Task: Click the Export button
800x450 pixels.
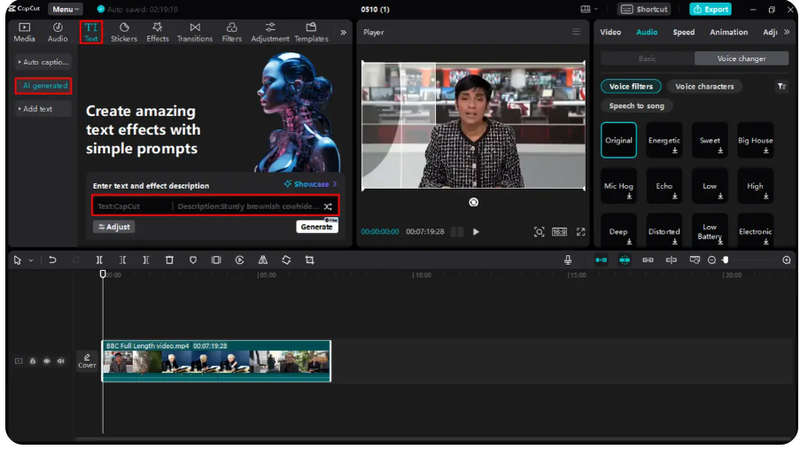Action: [711, 9]
